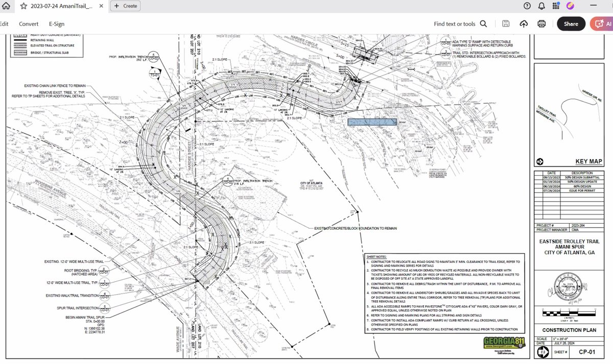The width and height of the screenshot is (613, 364).
Task: Open the apps grid launcher
Action: pyautogui.click(x=556, y=6)
